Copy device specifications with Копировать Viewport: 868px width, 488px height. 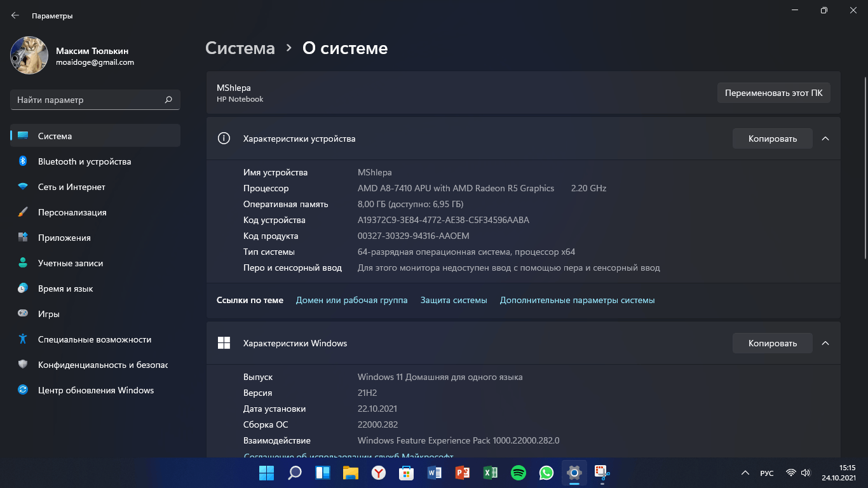(x=773, y=139)
